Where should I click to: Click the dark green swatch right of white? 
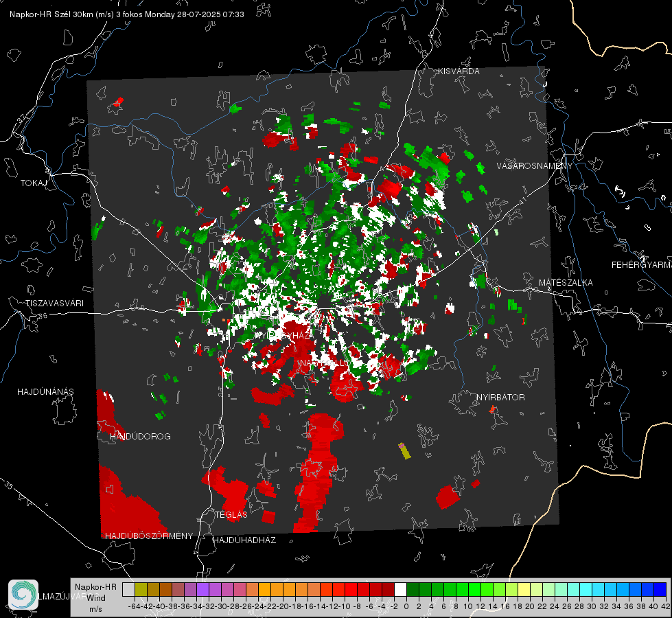coord(413,589)
